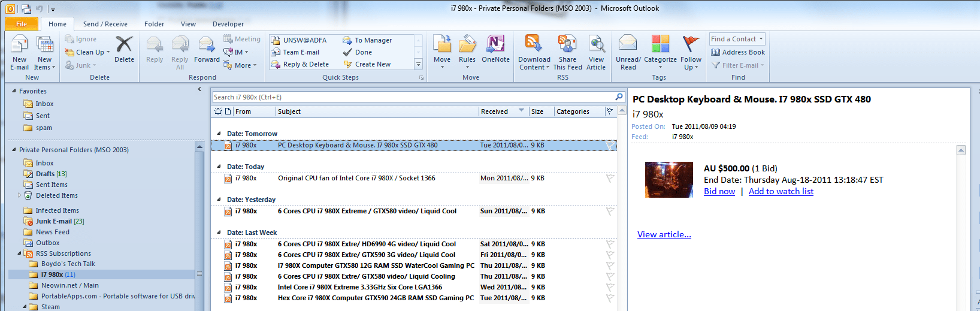Image resolution: width=980 pixels, height=311 pixels.
Task: Open the More respond options dropdown
Action: click(x=240, y=65)
